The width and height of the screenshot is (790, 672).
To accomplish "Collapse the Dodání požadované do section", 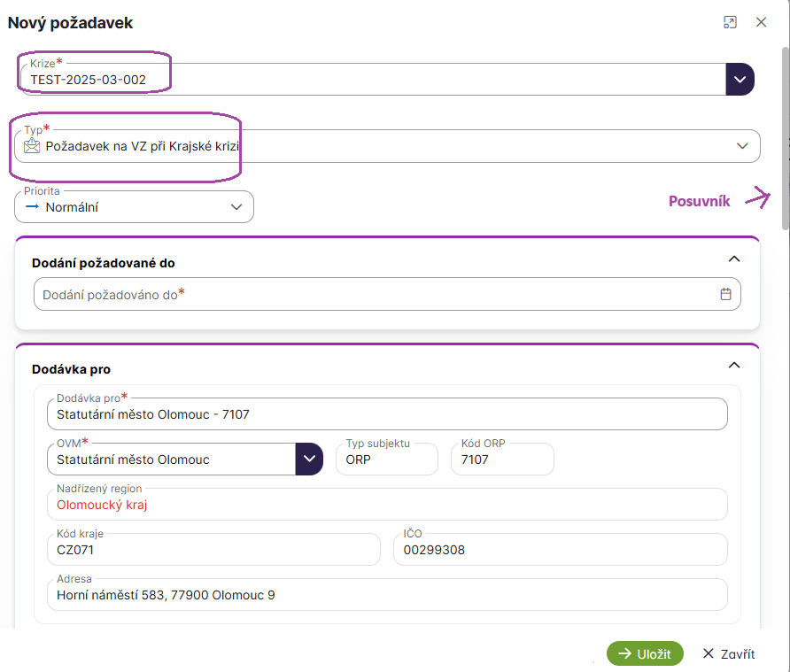I will [x=732, y=259].
